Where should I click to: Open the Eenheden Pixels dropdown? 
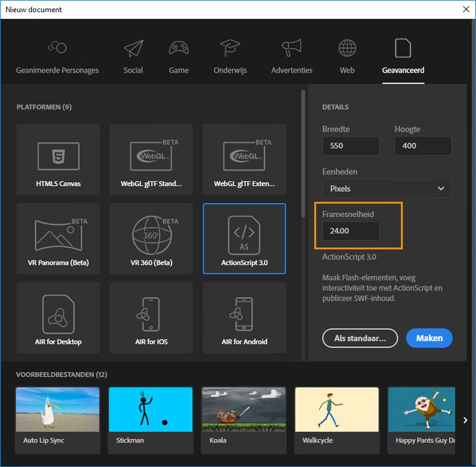[387, 188]
